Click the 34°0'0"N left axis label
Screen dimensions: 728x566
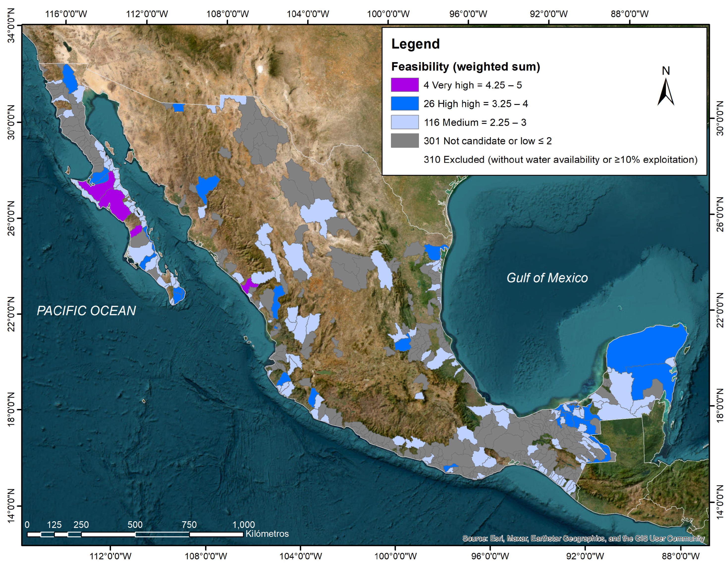pos(11,26)
